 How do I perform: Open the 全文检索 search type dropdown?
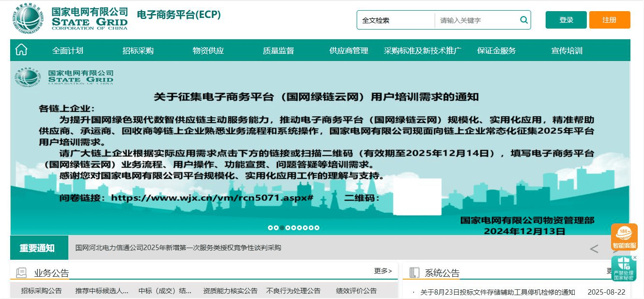tap(395, 20)
